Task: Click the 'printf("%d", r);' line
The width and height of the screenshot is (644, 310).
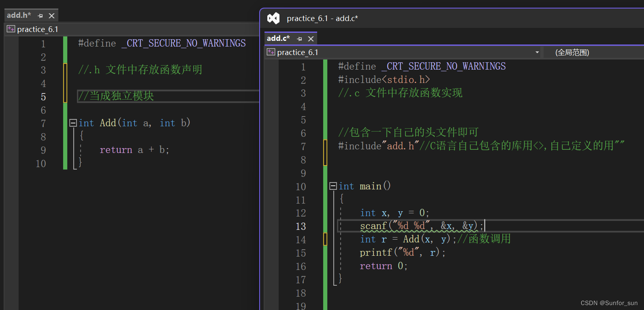Action: pyautogui.click(x=403, y=253)
